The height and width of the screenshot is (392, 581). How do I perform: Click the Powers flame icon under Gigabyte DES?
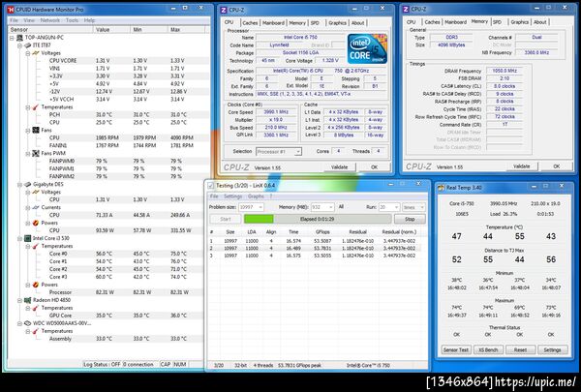pyautogui.click(x=36, y=223)
